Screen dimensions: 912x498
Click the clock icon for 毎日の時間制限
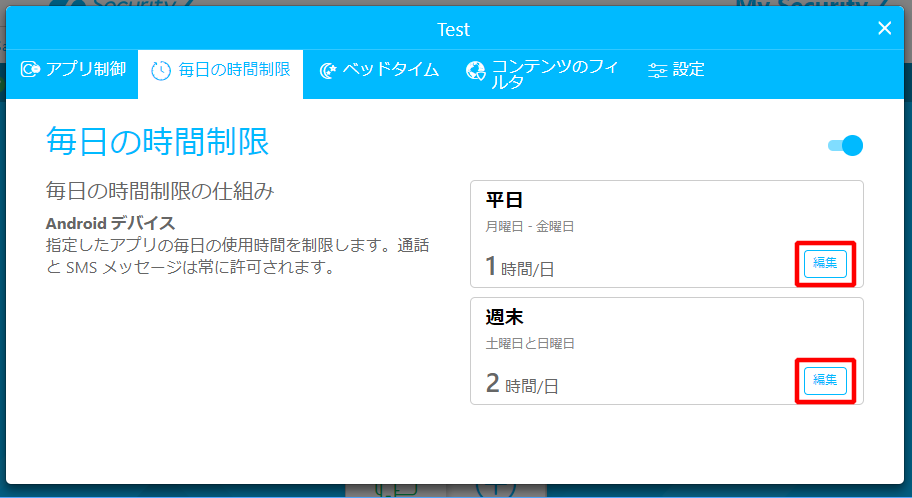pyautogui.click(x=160, y=70)
